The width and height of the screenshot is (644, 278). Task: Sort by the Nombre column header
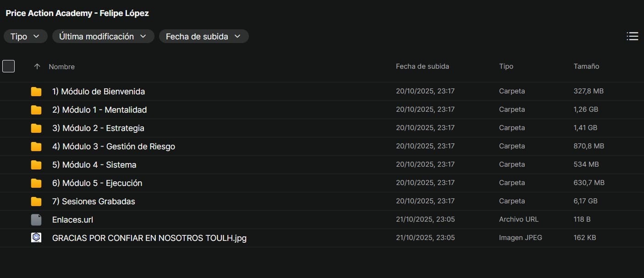point(61,67)
